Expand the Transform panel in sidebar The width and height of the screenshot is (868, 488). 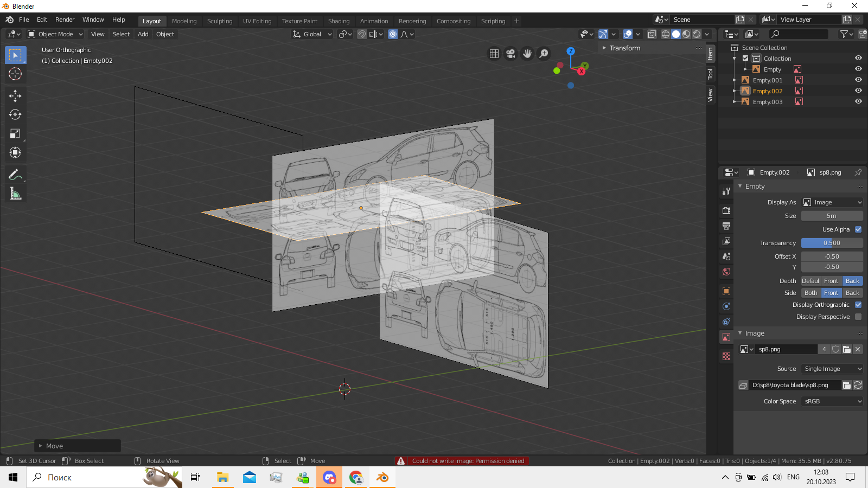pyautogui.click(x=625, y=48)
